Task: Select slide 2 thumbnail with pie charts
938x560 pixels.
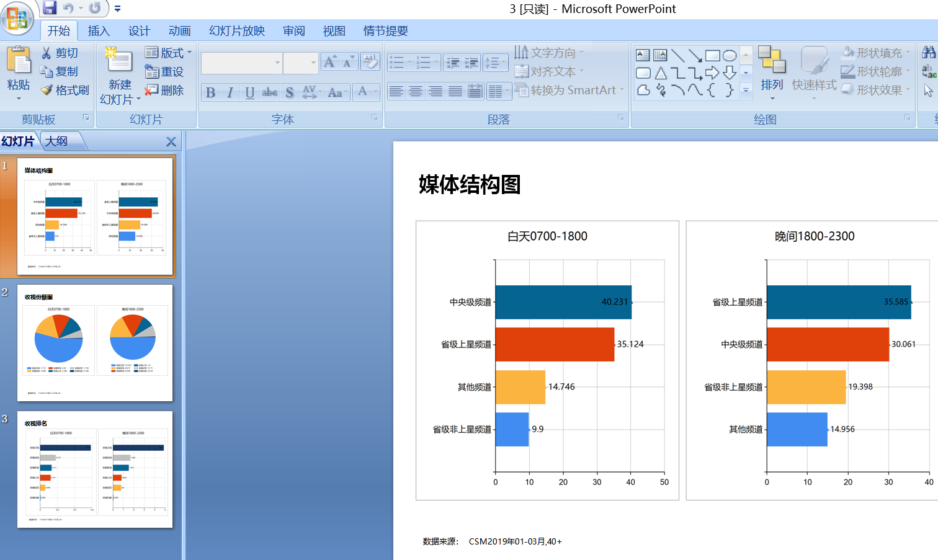Action: [95, 342]
